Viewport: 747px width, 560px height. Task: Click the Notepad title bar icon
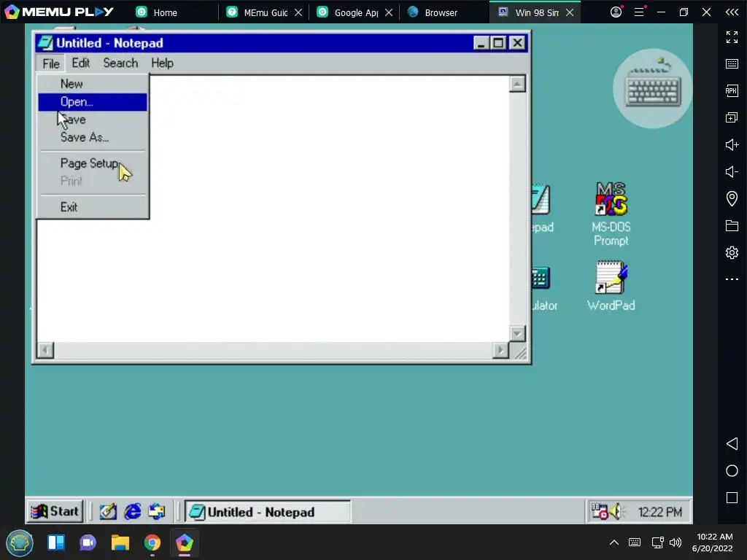point(45,43)
